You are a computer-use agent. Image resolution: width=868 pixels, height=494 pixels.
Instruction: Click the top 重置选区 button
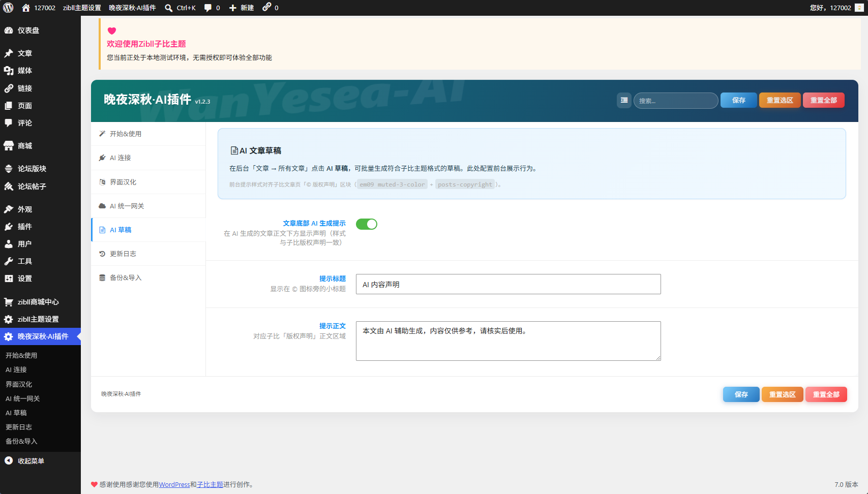(780, 101)
